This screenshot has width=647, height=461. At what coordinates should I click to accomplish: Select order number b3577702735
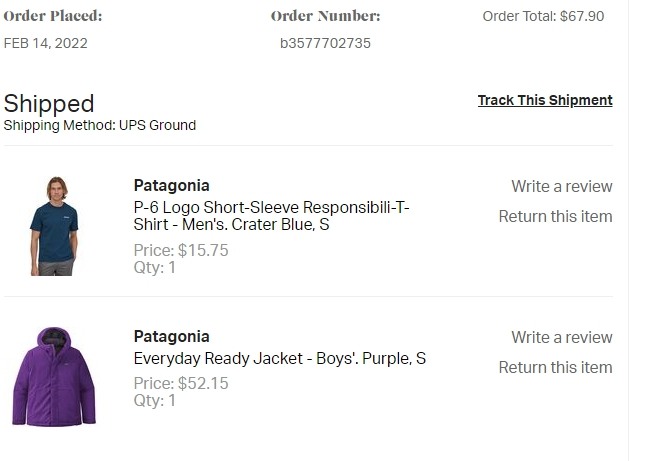coord(325,43)
